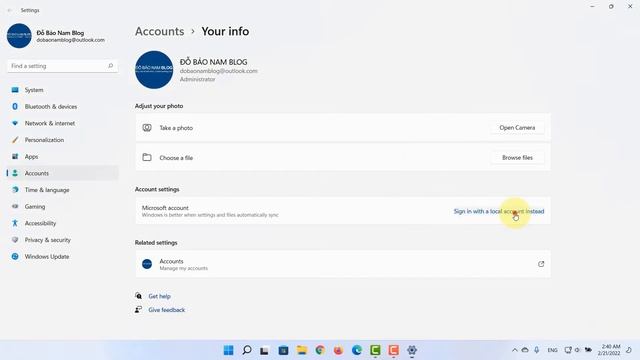Click the large profile picture in Your info
The height and width of the screenshot is (360, 640).
[x=154, y=70]
